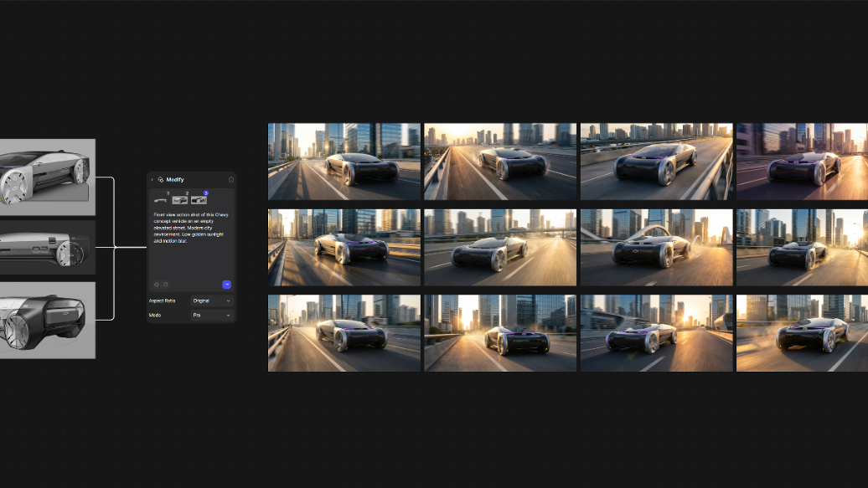Screen dimensions: 868x488
Task: Open second image in the middle row
Action: pos(500,248)
